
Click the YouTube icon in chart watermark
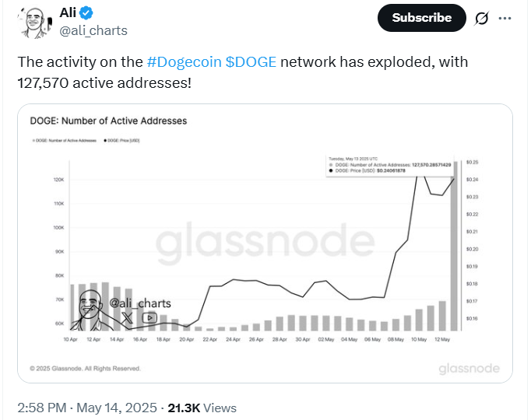(x=149, y=317)
